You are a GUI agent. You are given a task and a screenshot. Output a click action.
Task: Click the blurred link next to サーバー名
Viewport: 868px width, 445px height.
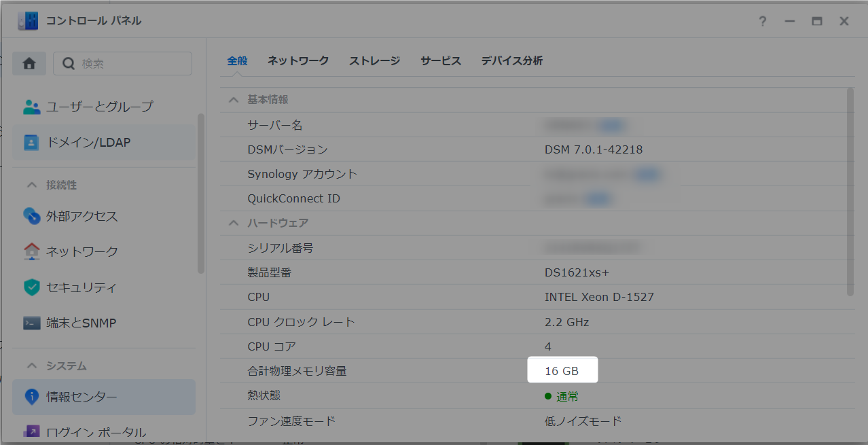coord(611,125)
